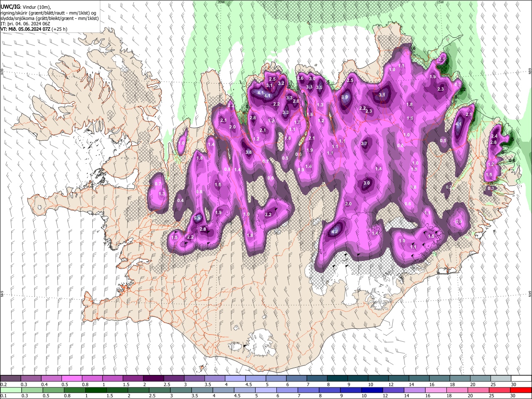This screenshot has width=532, height=399.
Task: Click the '15W' longitude label
Action: coord(440,2)
